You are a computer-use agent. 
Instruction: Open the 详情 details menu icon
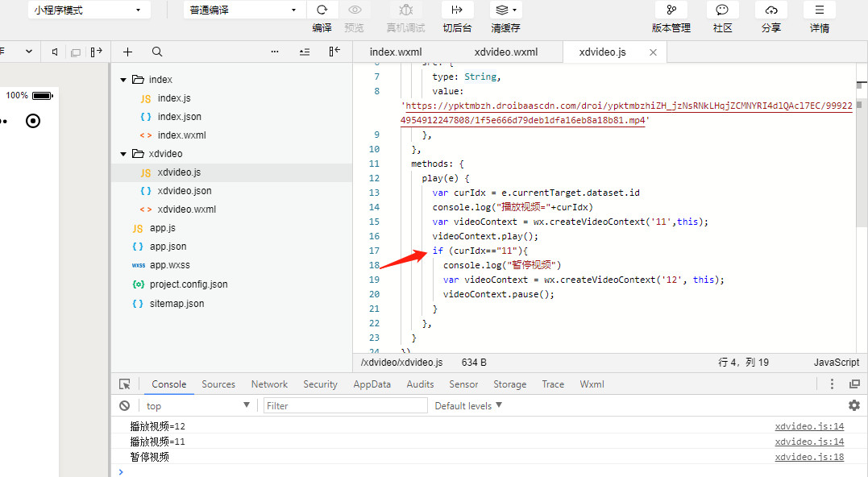(x=820, y=10)
